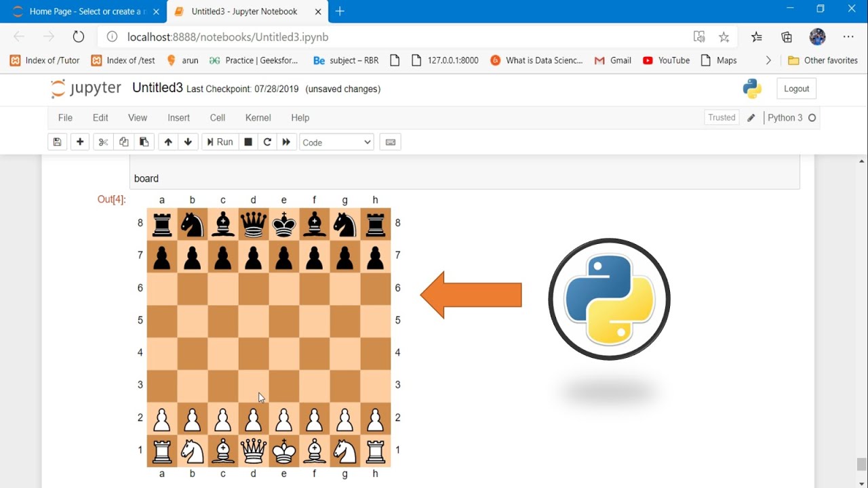
Task: Open the YouTube bookmark
Action: [666, 60]
